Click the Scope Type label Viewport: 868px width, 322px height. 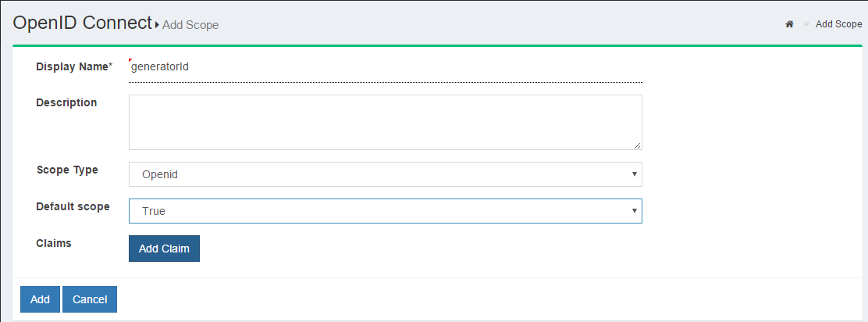(67, 170)
